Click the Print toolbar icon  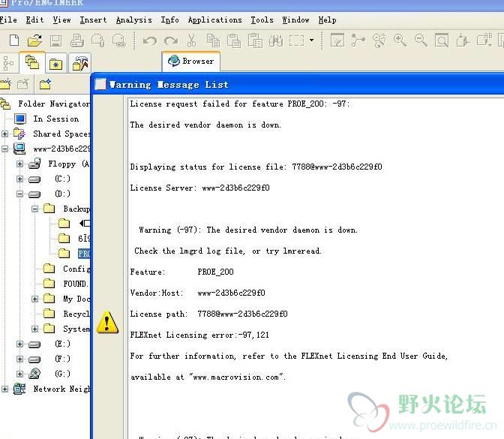(x=77, y=41)
